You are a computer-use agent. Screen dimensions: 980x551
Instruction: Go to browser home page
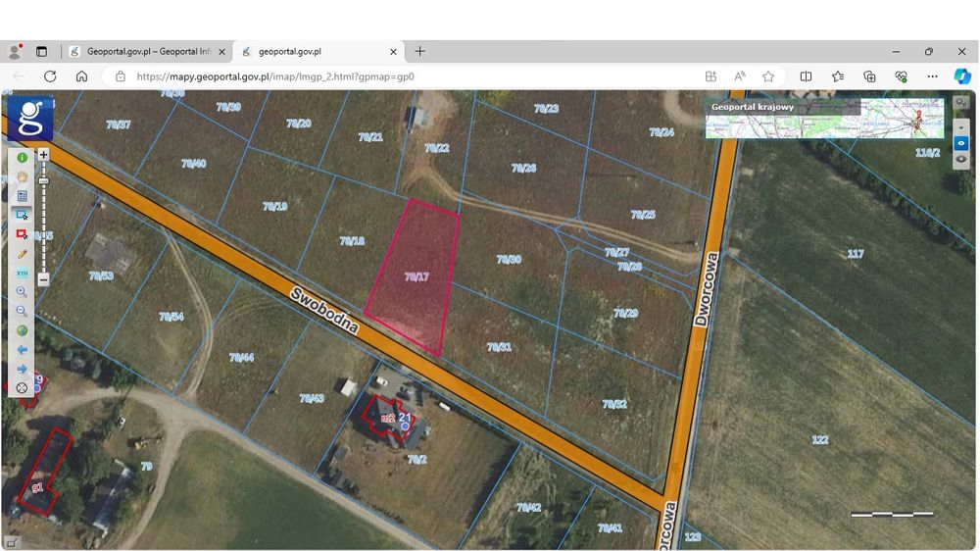point(82,76)
